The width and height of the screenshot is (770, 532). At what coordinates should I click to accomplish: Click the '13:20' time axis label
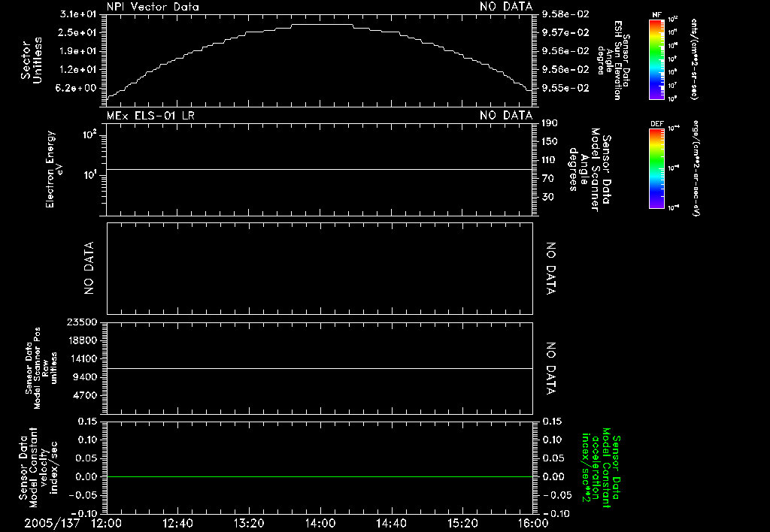[249, 524]
